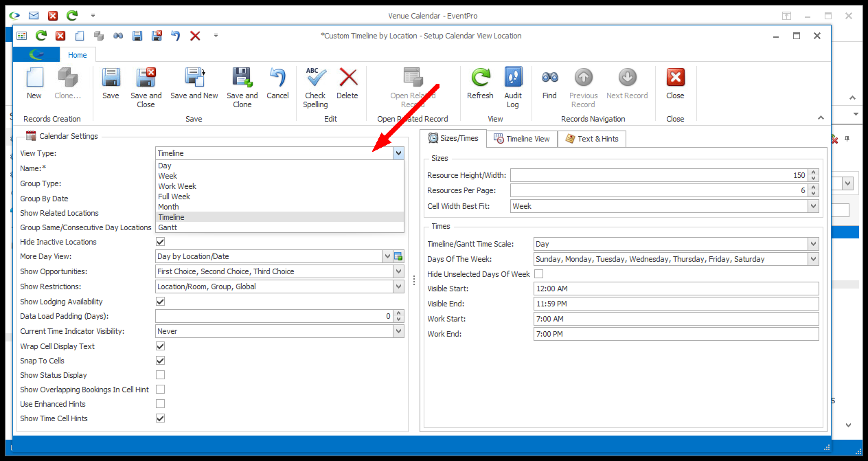Click the blue floppy save icon in the quick access toolbar
Image resolution: width=868 pixels, height=461 pixels.
[137, 36]
